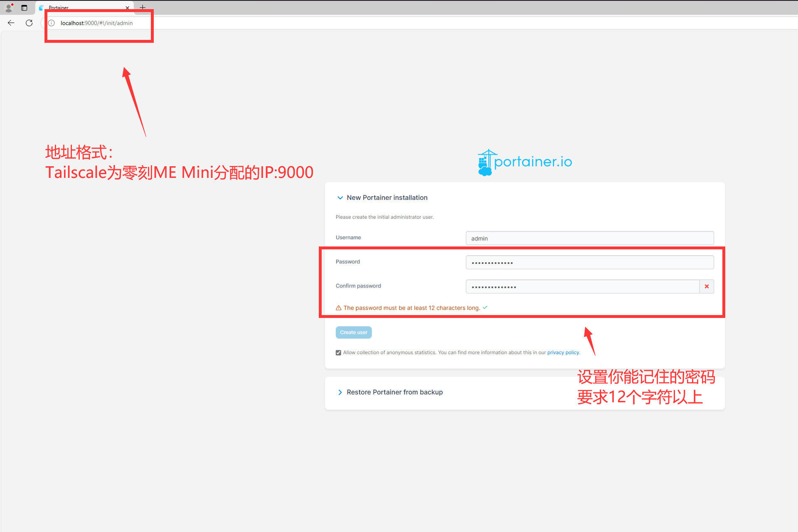View site information icon in address bar

pyautogui.click(x=52, y=23)
